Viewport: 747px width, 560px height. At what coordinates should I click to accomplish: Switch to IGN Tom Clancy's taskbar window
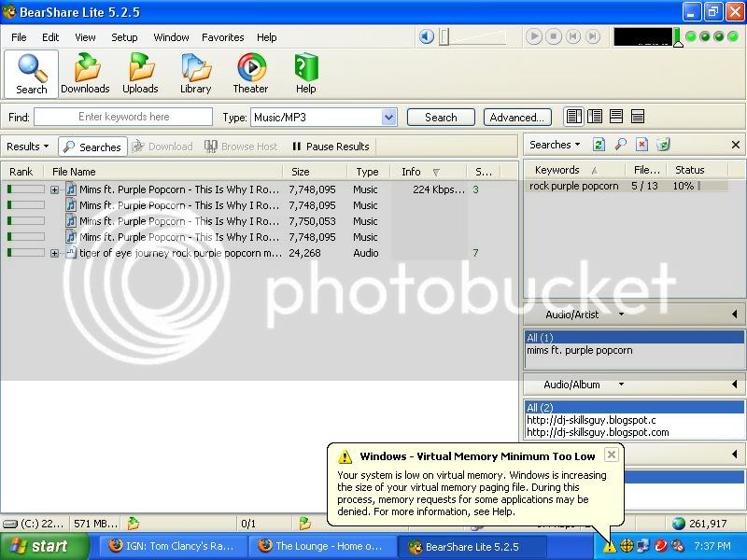tap(173, 546)
